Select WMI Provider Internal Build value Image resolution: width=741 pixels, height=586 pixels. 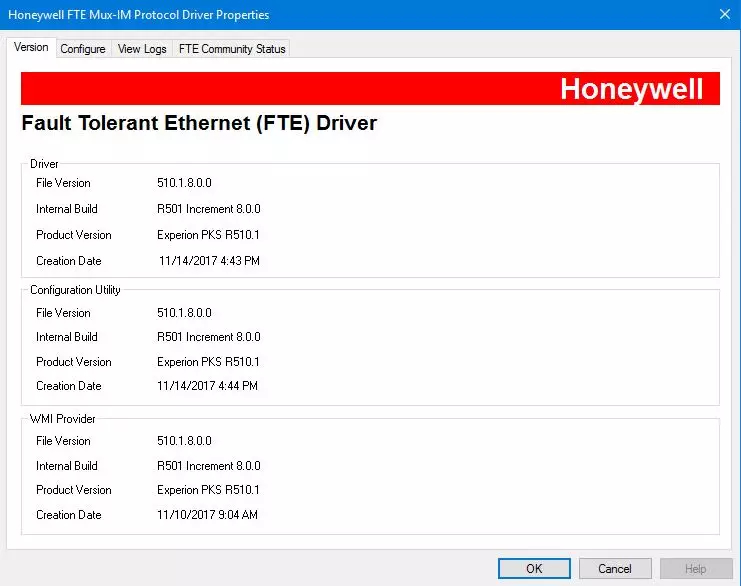tap(209, 466)
